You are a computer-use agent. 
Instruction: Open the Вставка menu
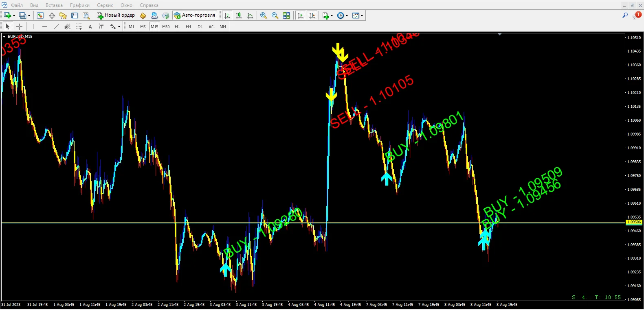click(x=54, y=5)
